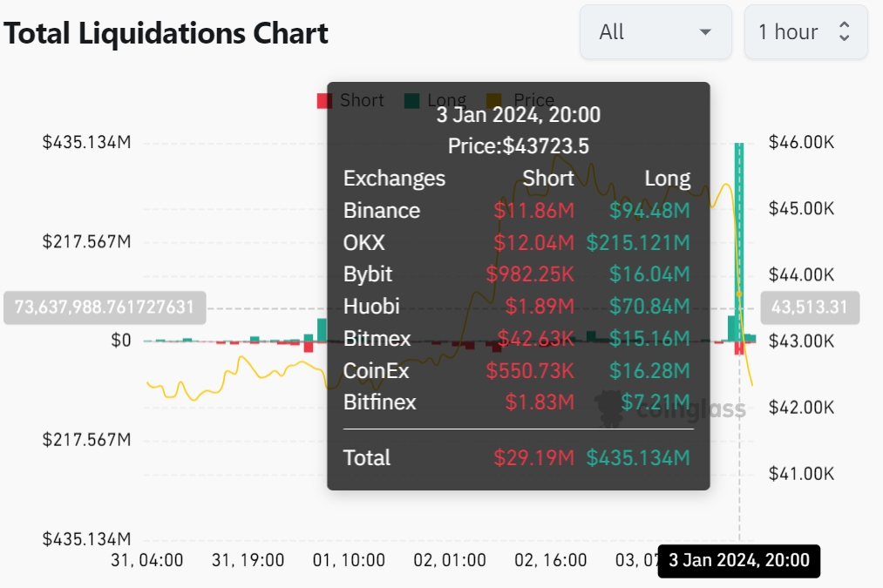Click the Total Liquidations Chart title
883x588 pixels.
166,33
